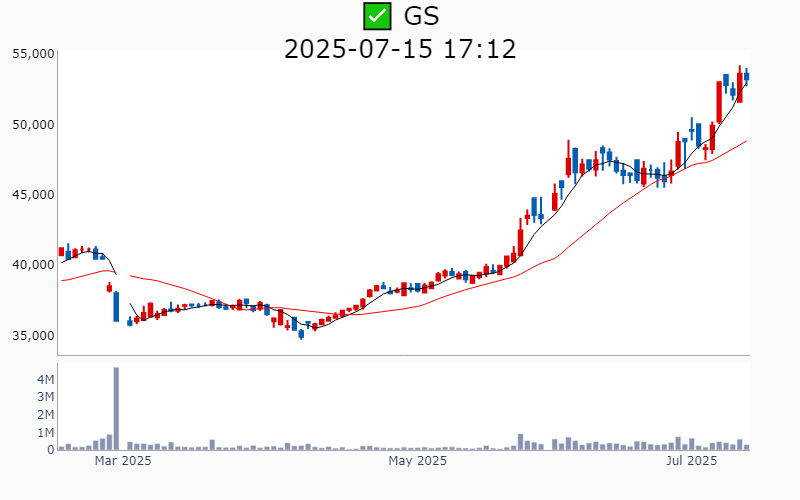The height and width of the screenshot is (500, 800).
Task: Click the 3M volume axis label
Action: pos(45,397)
